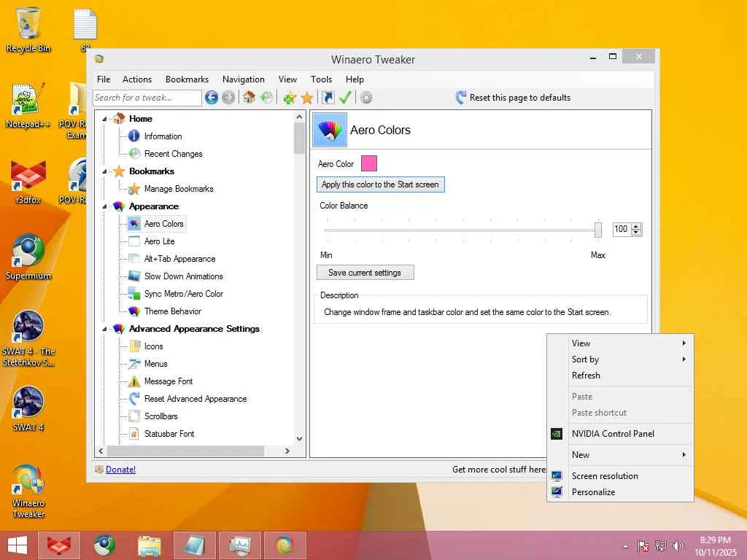The width and height of the screenshot is (747, 560).
Task: Add bookmark with green plus star icon
Action: [x=289, y=98]
